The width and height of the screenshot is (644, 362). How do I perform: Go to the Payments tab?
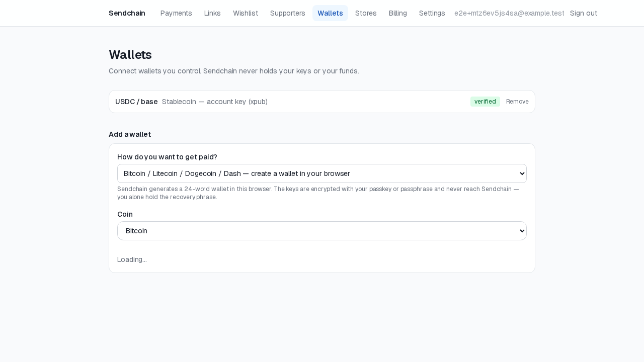point(176,13)
